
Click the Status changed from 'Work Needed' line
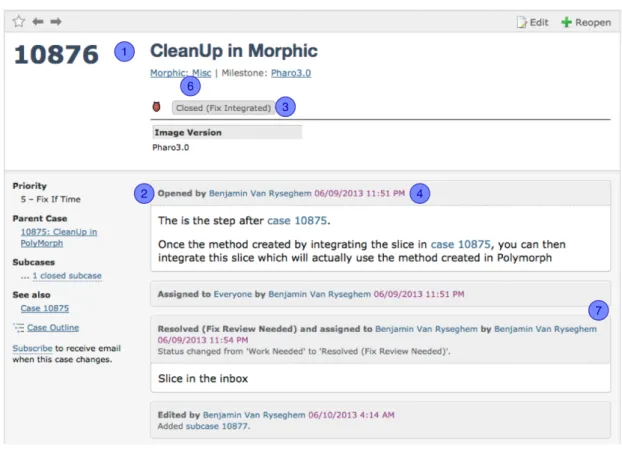(x=304, y=351)
